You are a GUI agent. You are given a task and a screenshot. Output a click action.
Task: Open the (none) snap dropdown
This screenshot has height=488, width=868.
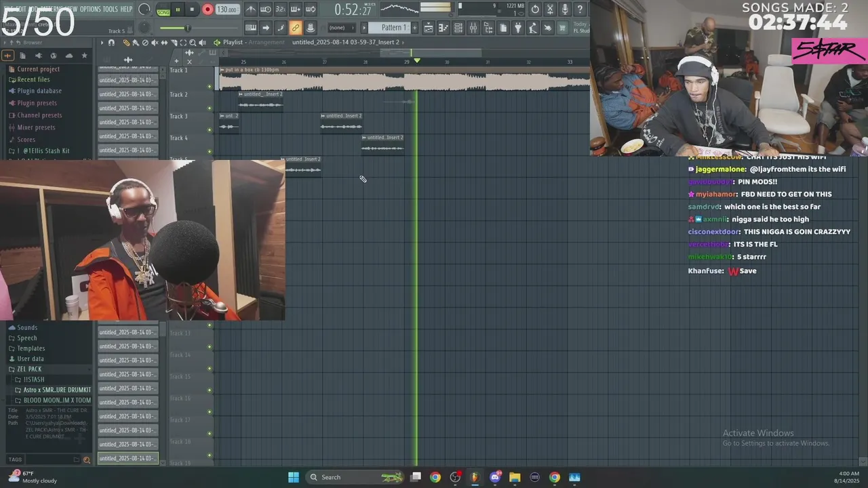pos(342,28)
